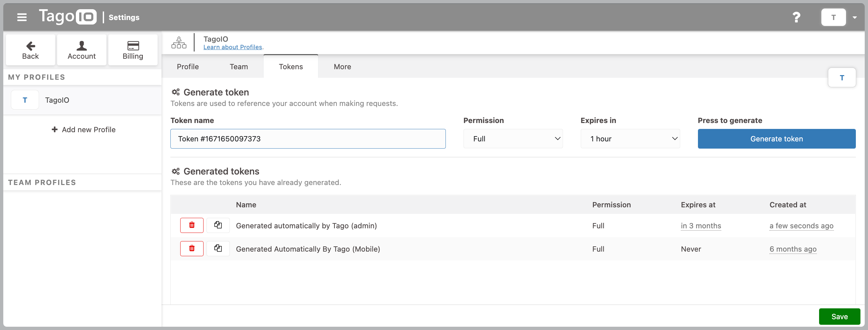Click the blue Generate token button
The image size is (868, 330).
[x=776, y=139]
